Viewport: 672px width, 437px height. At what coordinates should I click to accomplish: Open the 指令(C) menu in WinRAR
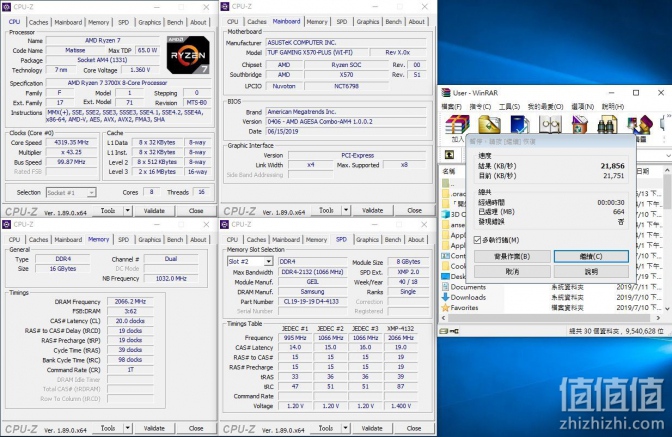[480, 106]
